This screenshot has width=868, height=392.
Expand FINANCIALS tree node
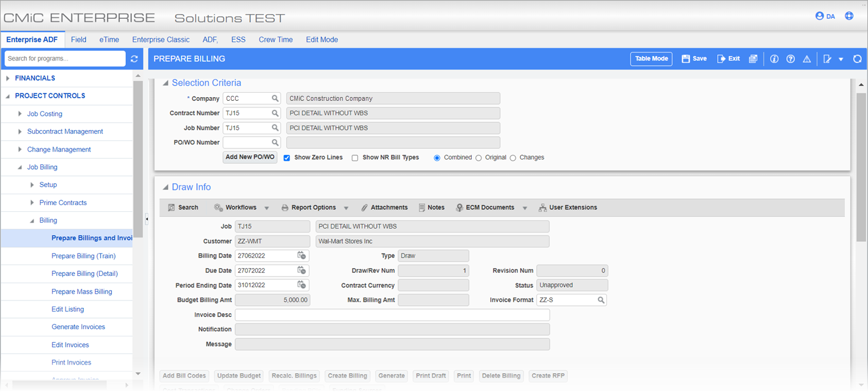[8, 78]
